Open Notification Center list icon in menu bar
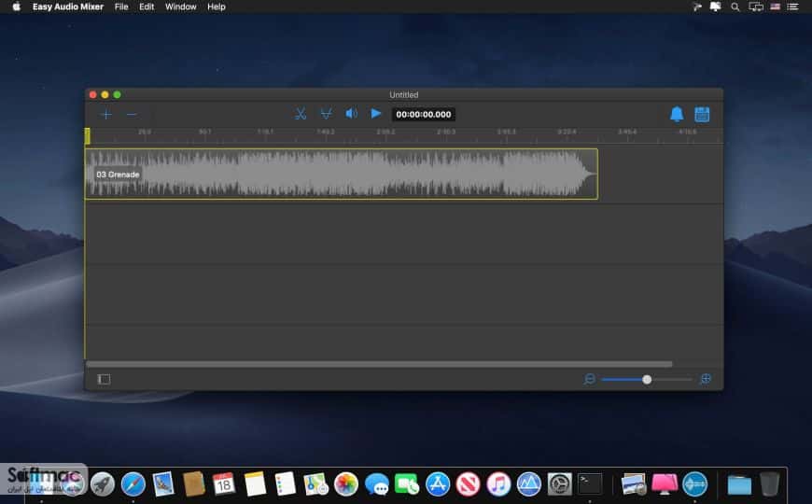This screenshot has width=812, height=504. pos(792,7)
